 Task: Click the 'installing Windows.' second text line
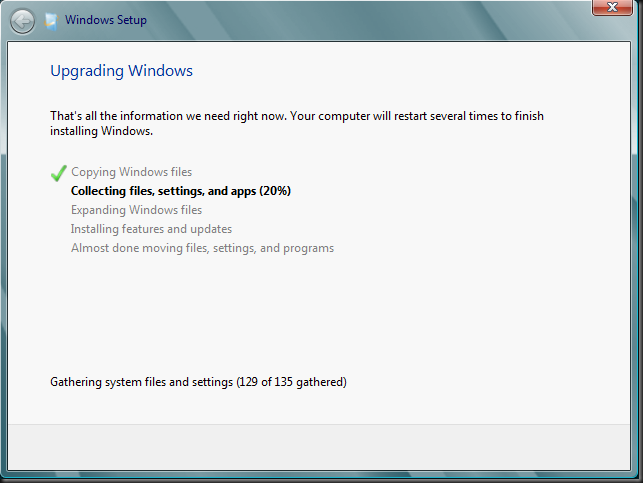point(101,131)
